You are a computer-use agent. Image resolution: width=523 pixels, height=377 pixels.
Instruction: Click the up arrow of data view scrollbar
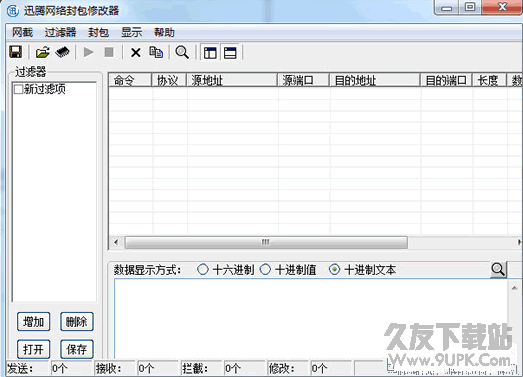tap(514, 287)
